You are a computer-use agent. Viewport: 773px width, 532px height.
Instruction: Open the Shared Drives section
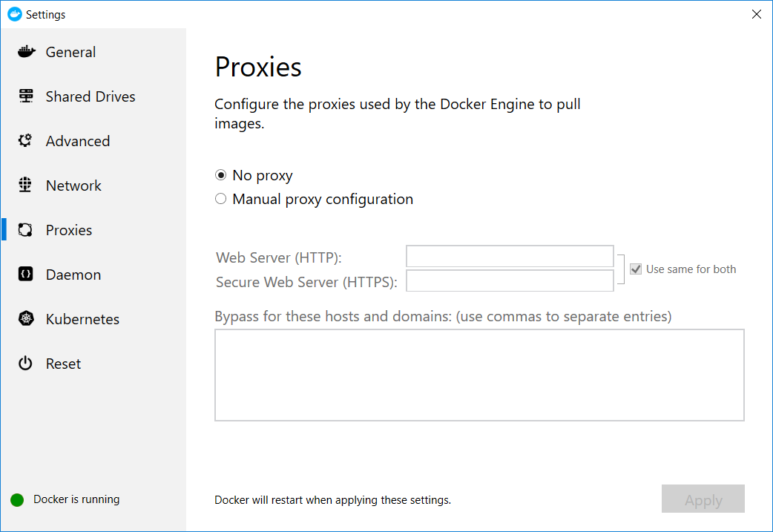pos(91,96)
